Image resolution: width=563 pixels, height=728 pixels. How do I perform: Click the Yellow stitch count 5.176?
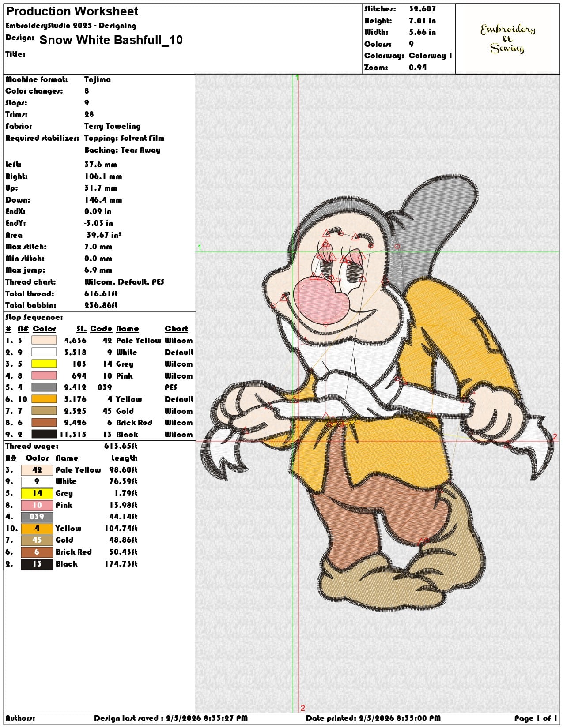76,399
